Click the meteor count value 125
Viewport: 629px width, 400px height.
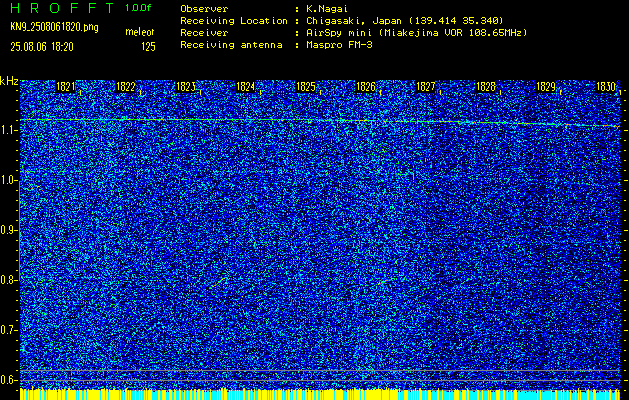coord(148,47)
